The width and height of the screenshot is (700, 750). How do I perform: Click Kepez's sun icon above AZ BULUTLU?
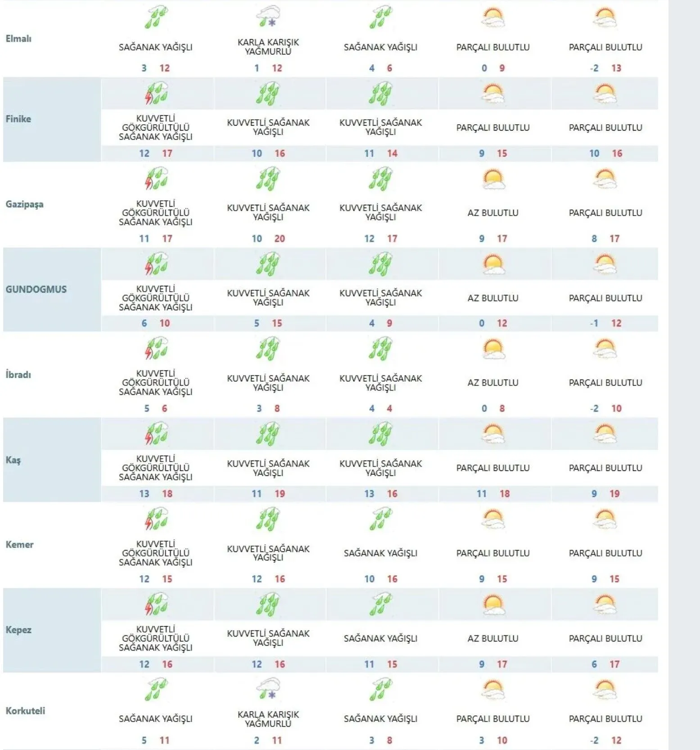(493, 605)
